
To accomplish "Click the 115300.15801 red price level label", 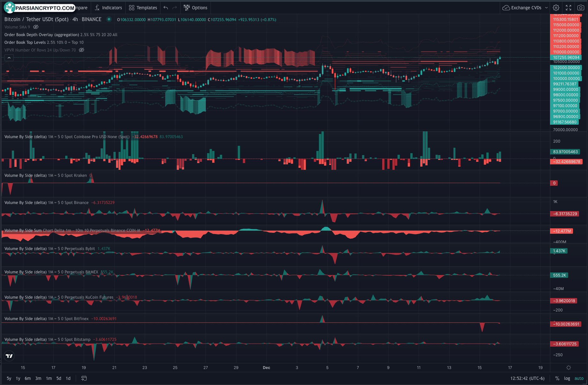I will 566,20.
